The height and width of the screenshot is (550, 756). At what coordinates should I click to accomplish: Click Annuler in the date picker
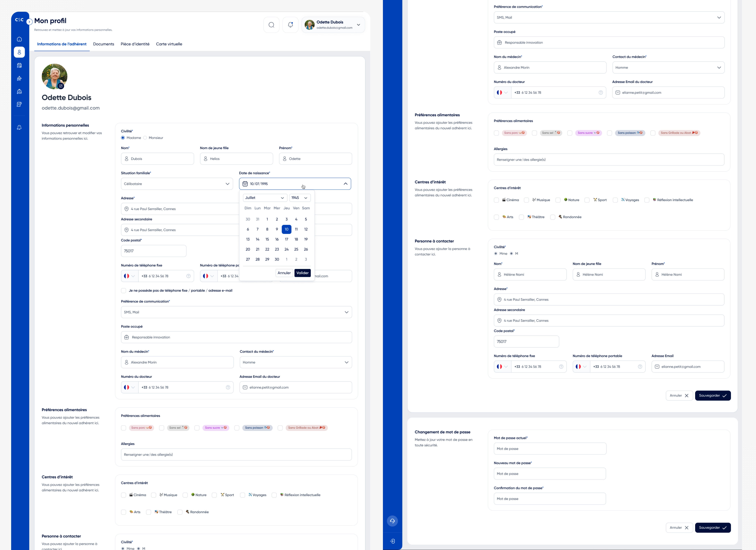point(284,273)
